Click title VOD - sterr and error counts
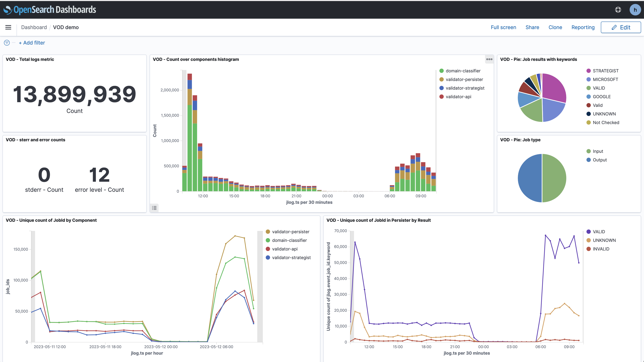This screenshot has width=644, height=362. pyautogui.click(x=35, y=140)
